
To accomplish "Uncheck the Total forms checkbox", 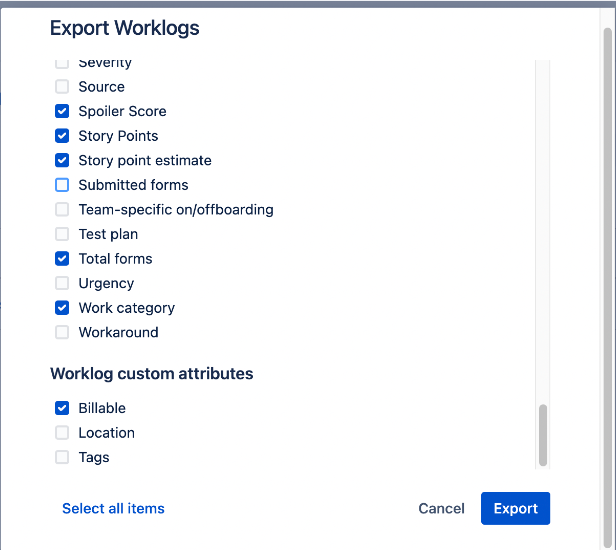I will [x=62, y=259].
